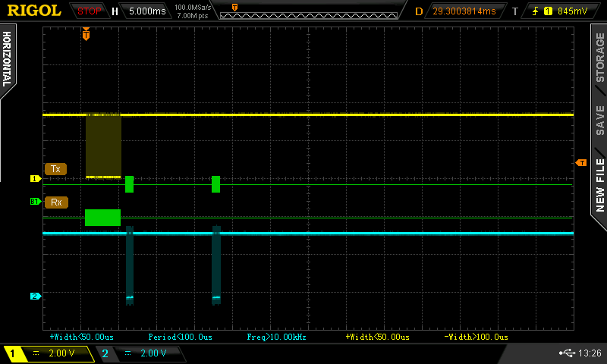
Task: Click the yellow channel 1 ground marker
Action: point(36,178)
